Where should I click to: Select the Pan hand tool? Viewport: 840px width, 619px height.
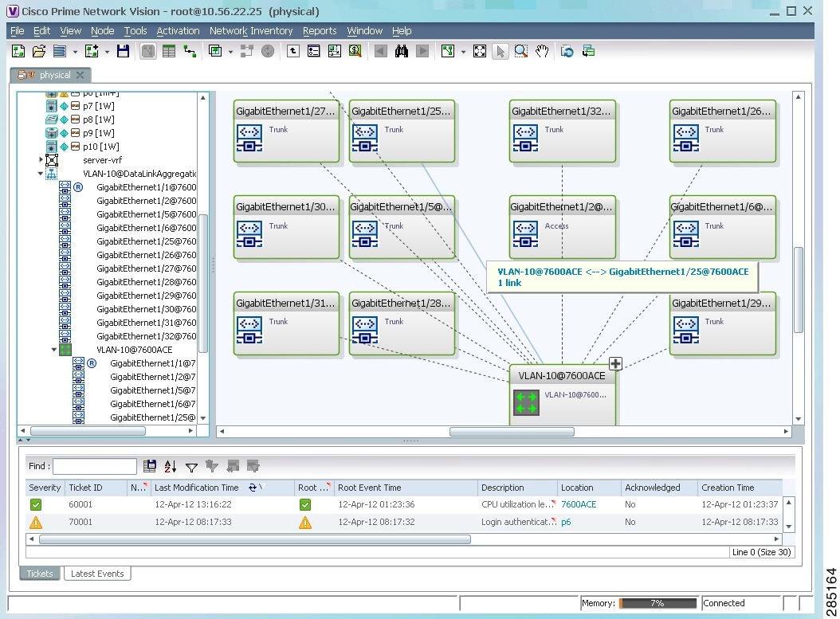click(542, 52)
